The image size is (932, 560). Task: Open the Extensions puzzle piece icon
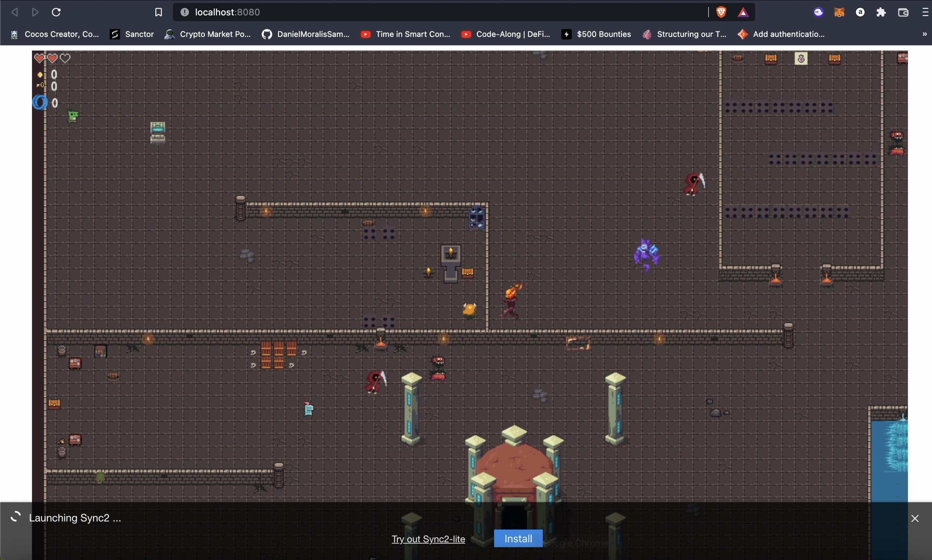881,13
